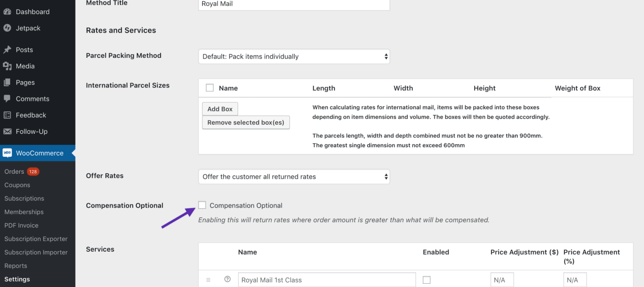Click the help tooltip beside Royal Mail 1st Class
Viewport: 644px width, 287px height.
[x=227, y=279]
